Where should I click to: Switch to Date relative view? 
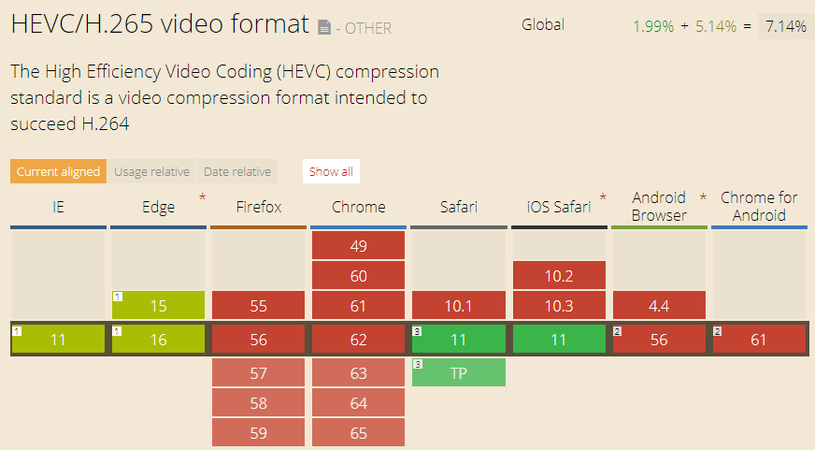pyautogui.click(x=237, y=171)
